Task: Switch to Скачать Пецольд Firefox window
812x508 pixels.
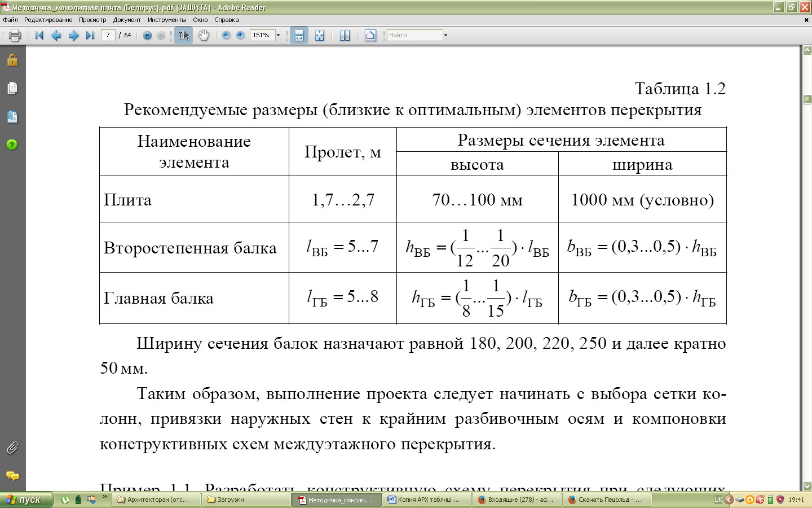Action: [608, 500]
